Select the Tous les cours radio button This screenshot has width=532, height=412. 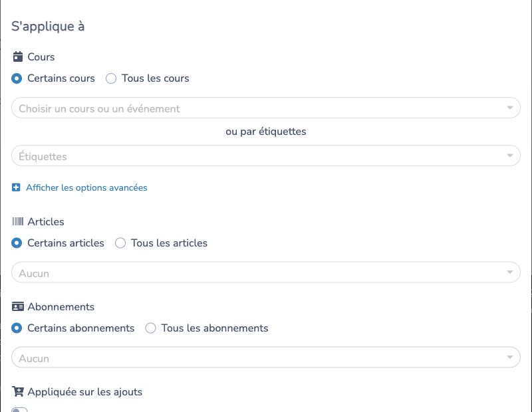click(111, 78)
